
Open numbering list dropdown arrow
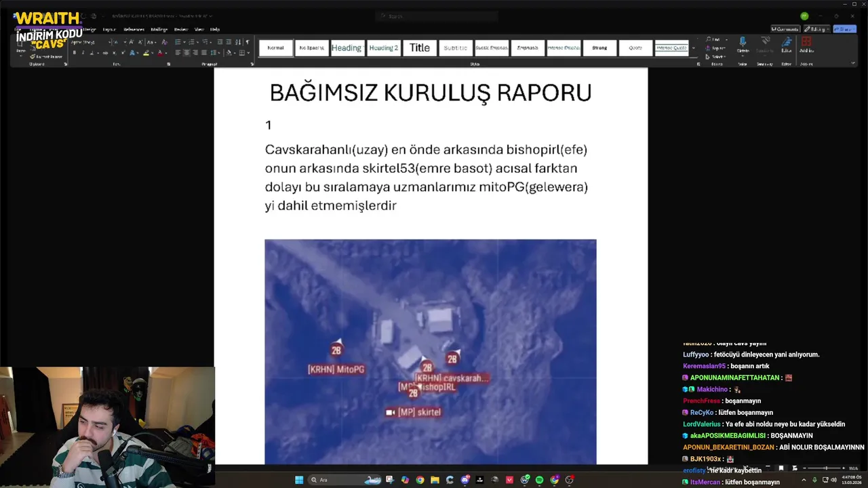point(197,42)
